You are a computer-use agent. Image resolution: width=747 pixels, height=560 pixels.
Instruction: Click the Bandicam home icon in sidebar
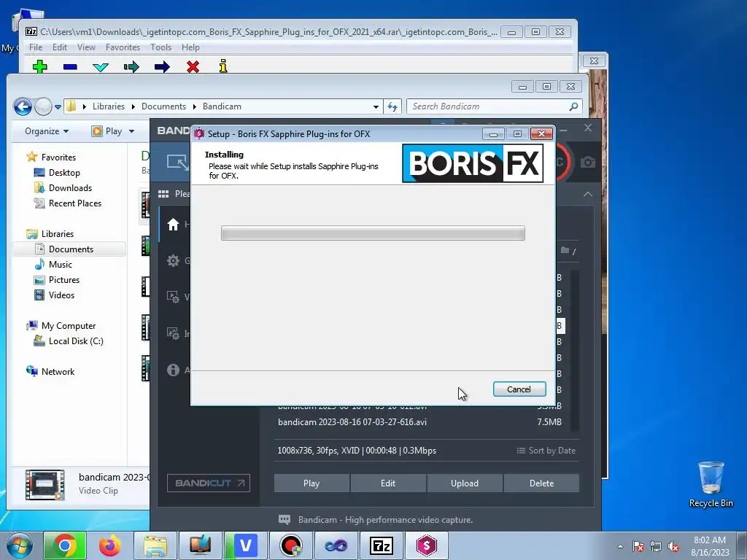[x=173, y=225]
